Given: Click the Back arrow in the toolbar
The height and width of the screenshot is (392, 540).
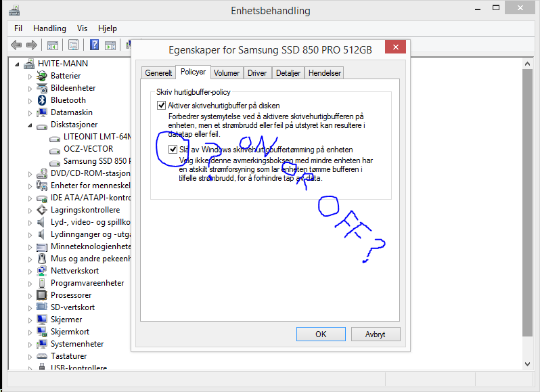Looking at the screenshot, I should [16, 45].
